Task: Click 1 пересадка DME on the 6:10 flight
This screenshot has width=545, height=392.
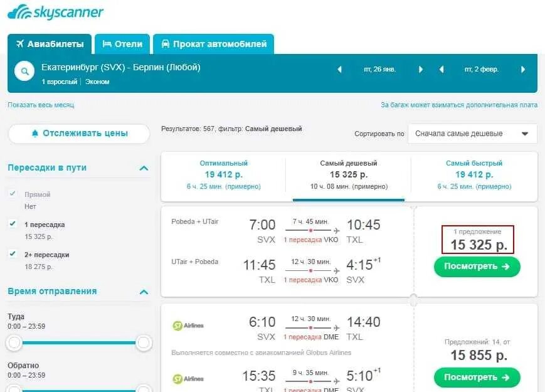Action: (x=311, y=337)
